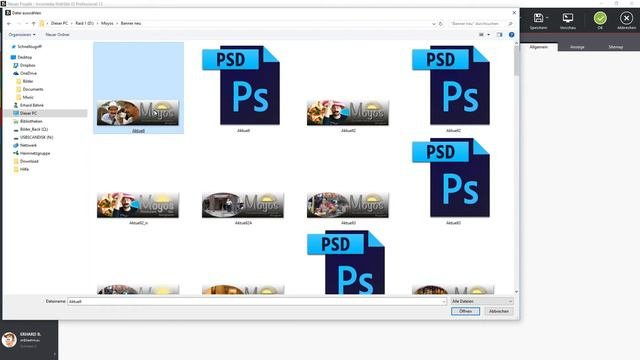The width and height of the screenshot is (640, 360).
Task: Click the file list scroll down arrow
Action: tap(516, 292)
